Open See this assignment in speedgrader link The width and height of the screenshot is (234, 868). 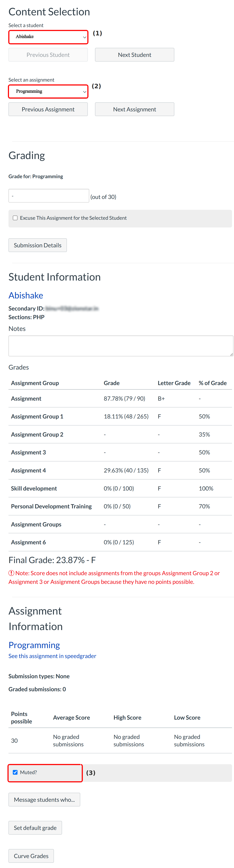[52, 656]
